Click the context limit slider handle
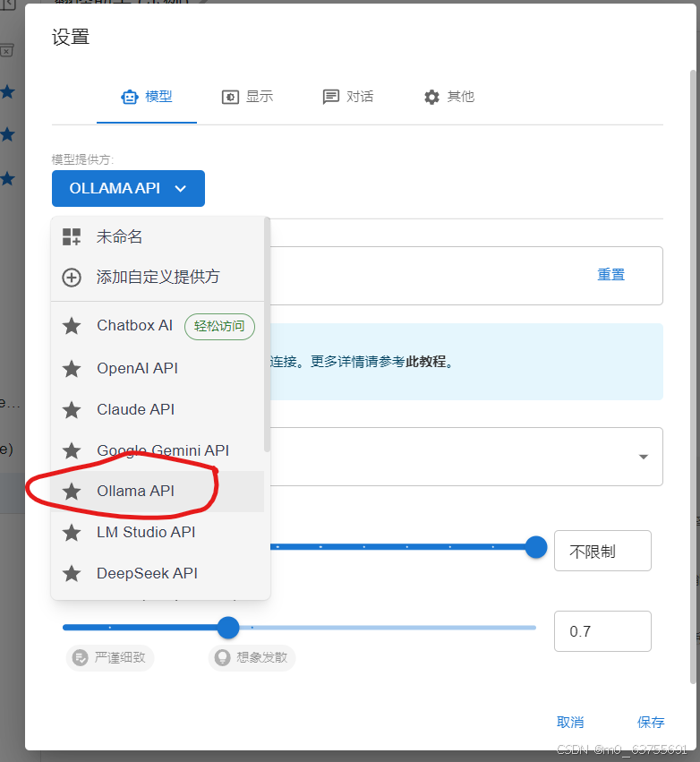The height and width of the screenshot is (762, 700). (x=536, y=547)
